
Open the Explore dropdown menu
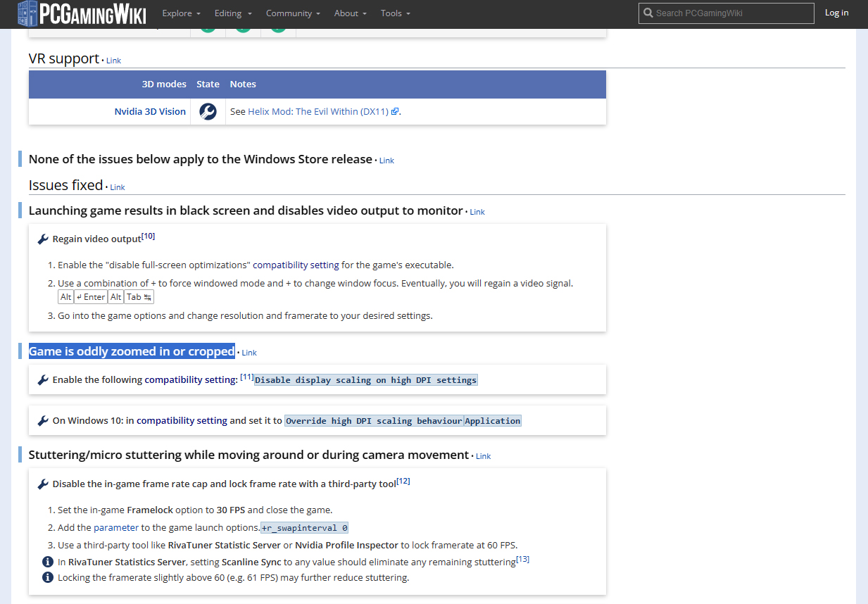[181, 13]
